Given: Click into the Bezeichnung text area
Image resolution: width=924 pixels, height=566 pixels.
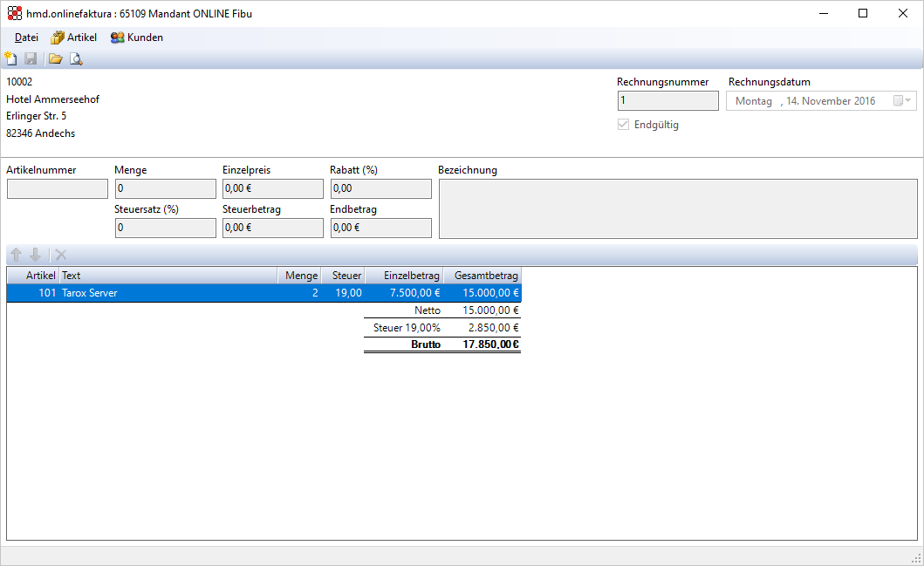Looking at the screenshot, I should (x=678, y=208).
